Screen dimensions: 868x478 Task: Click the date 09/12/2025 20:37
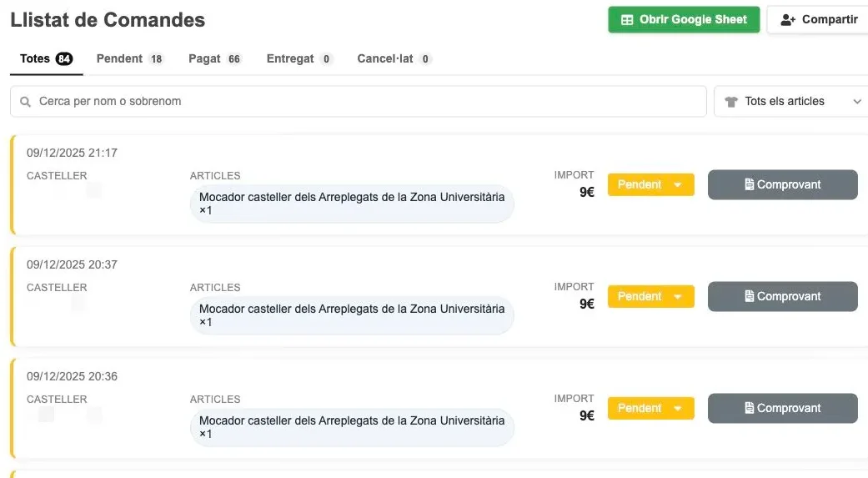click(72, 264)
